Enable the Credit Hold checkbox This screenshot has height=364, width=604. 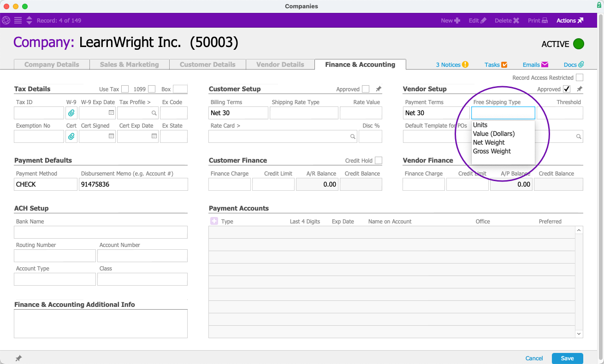(379, 160)
